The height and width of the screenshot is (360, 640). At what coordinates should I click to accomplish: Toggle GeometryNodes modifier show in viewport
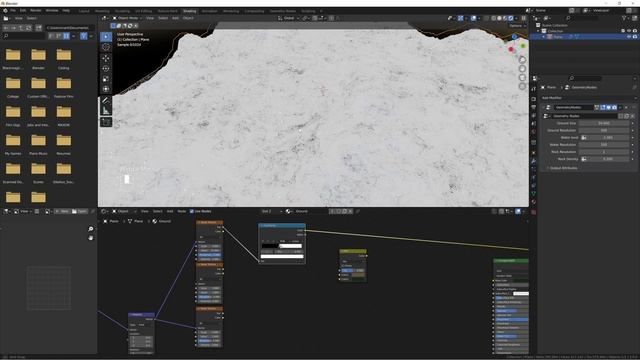click(x=609, y=107)
